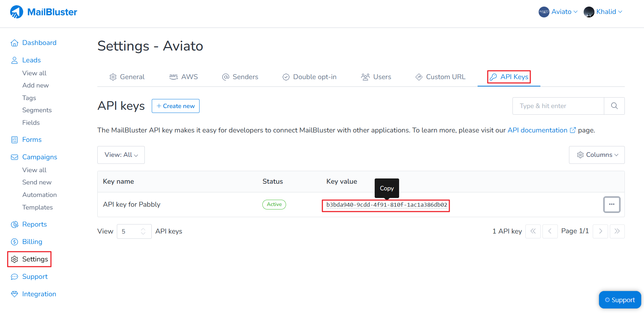The width and height of the screenshot is (644, 313).
Task: Click the API key search input field
Action: coord(558,106)
